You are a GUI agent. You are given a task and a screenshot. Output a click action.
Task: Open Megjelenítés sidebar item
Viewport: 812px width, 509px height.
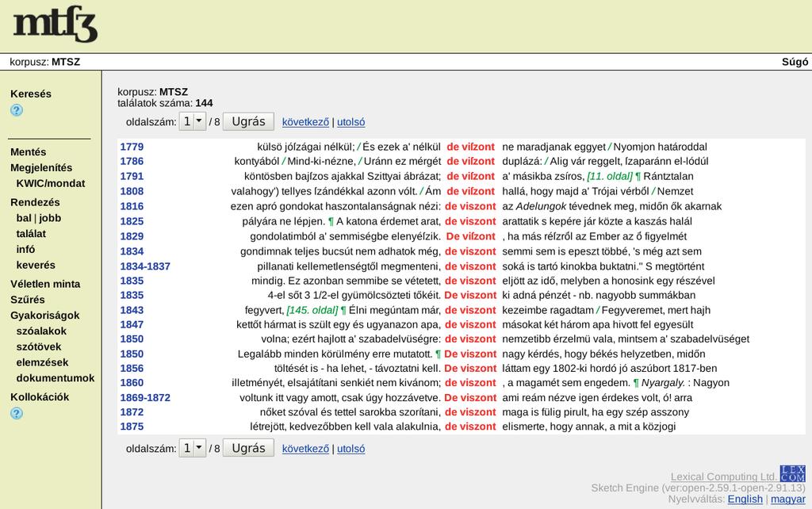point(41,168)
